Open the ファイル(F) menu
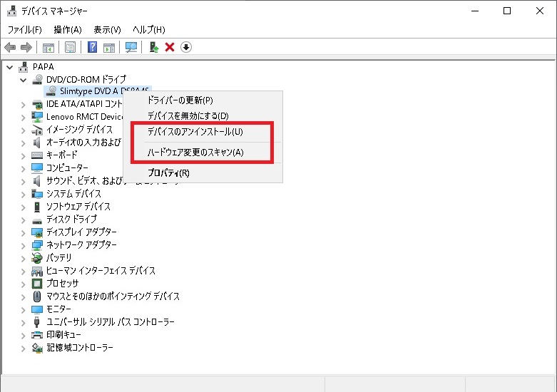Image resolution: width=557 pixels, height=392 pixels. click(24, 29)
